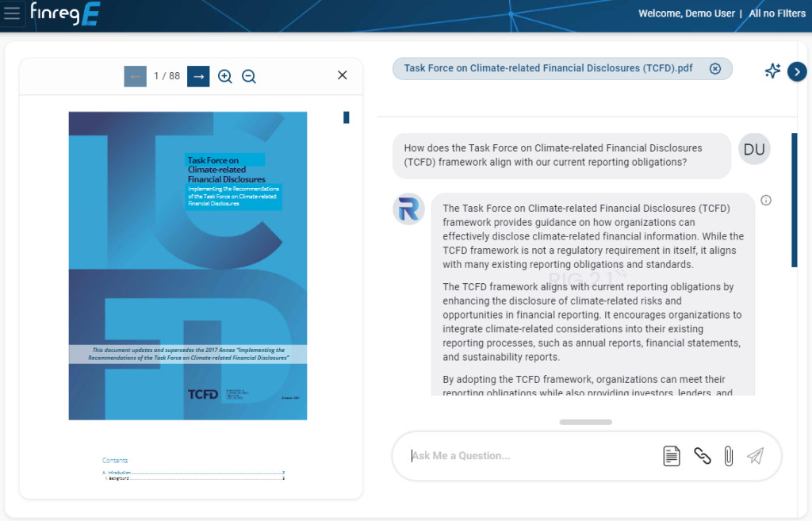The height and width of the screenshot is (521, 812).
Task: Click the sparkle AI stars icon
Action: click(772, 71)
